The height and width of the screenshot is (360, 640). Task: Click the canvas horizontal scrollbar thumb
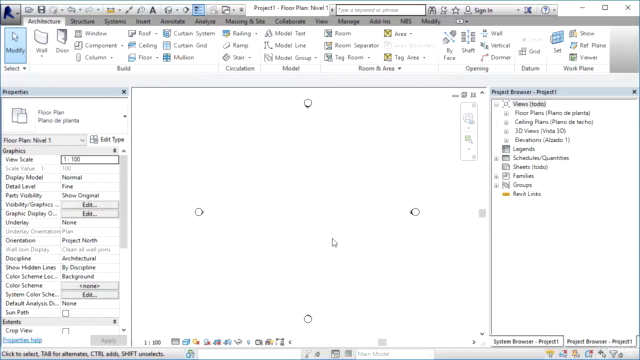[x=382, y=342]
